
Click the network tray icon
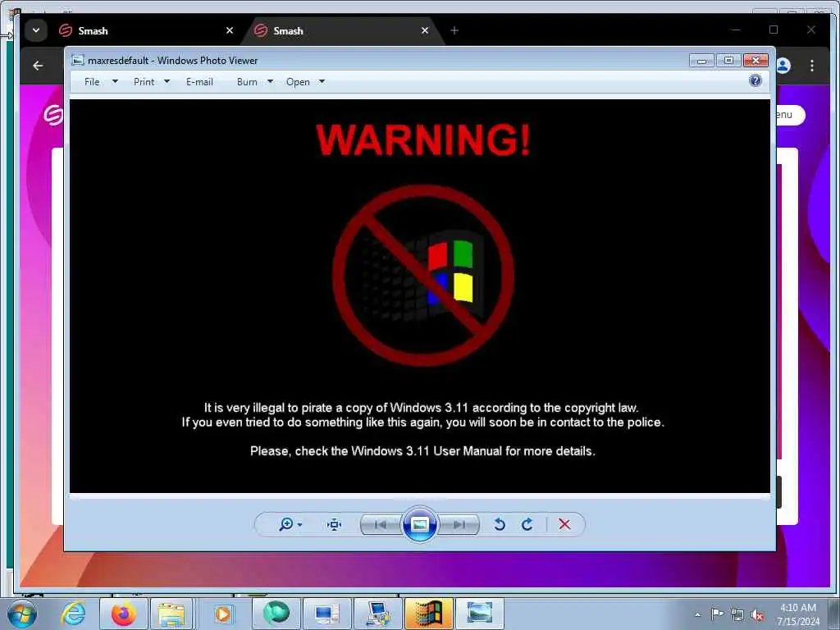737,615
